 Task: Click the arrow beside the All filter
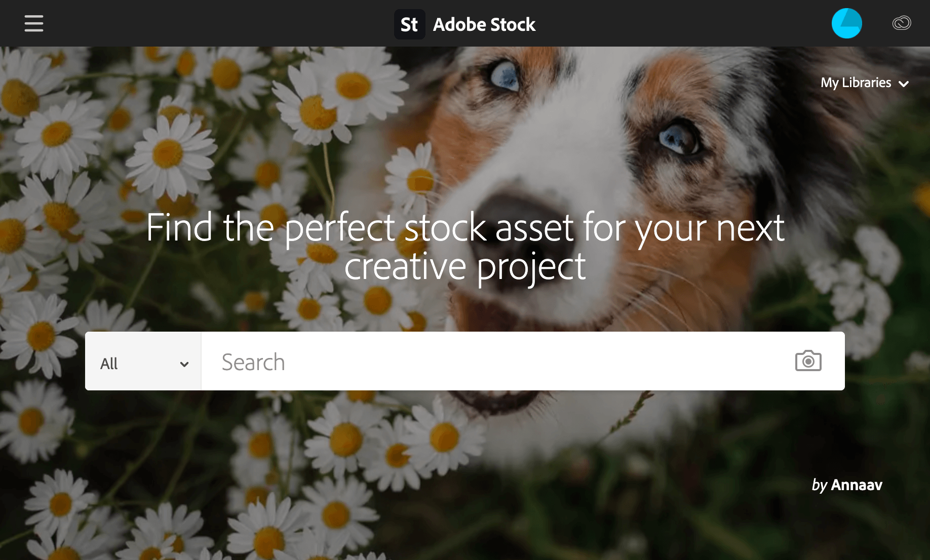coord(184,364)
